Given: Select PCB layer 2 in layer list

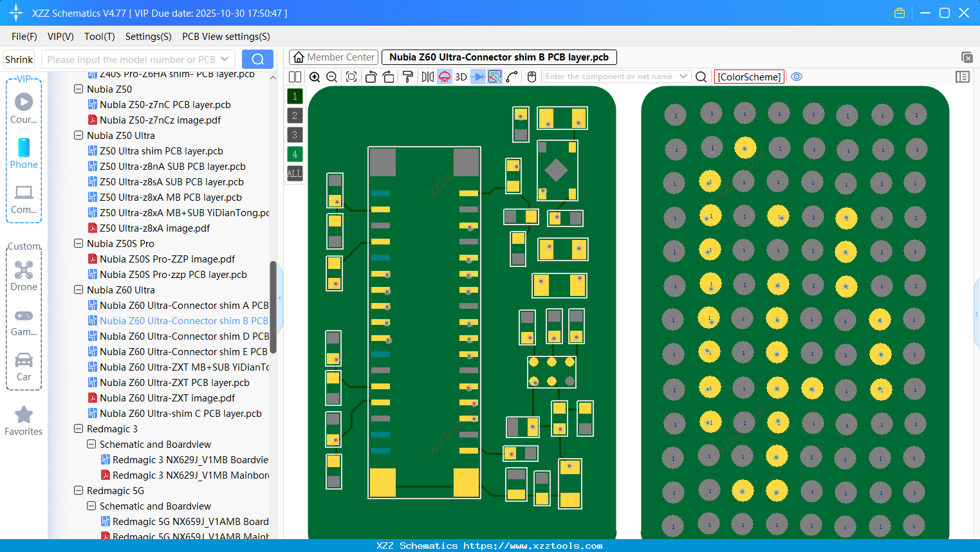Looking at the screenshot, I should tap(295, 115).
